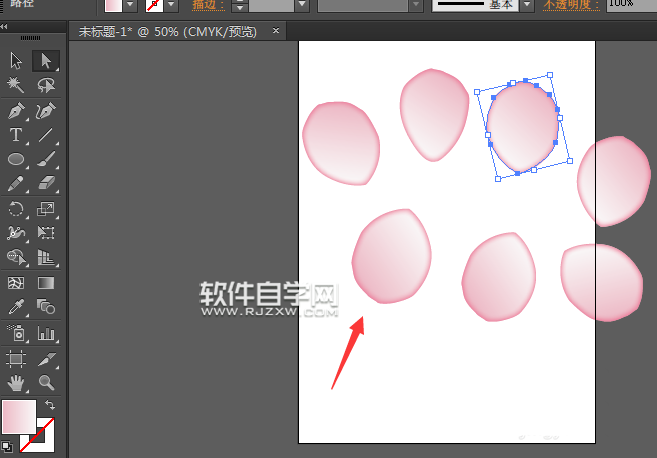Screen dimensions: 657x458
Task: Open the stroke color dropdown in control bar
Action: pyautogui.click(x=171, y=5)
